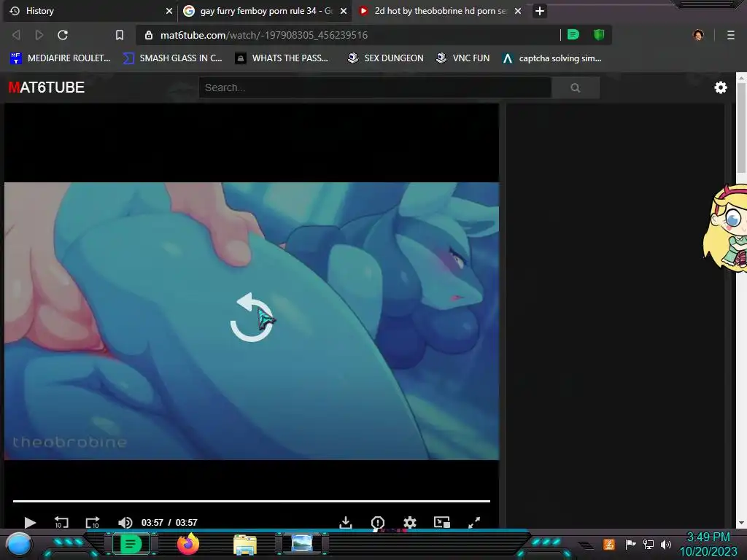747x560 pixels.
Task: Rewind 10 seconds in the player
Action: (x=61, y=522)
